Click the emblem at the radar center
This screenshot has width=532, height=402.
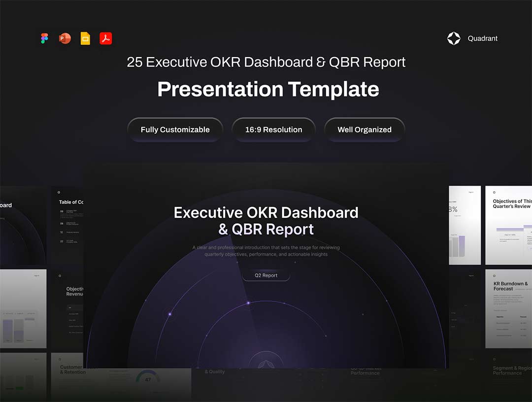tap(266, 364)
